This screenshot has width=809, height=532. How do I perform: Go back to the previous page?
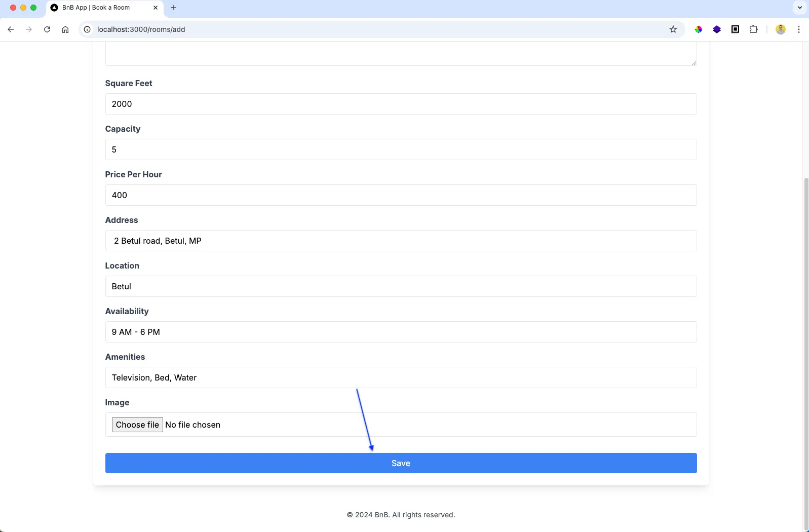11,29
